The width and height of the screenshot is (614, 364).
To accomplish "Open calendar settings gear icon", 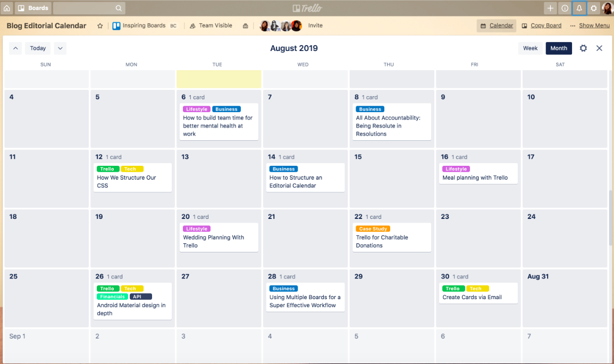I will (583, 48).
